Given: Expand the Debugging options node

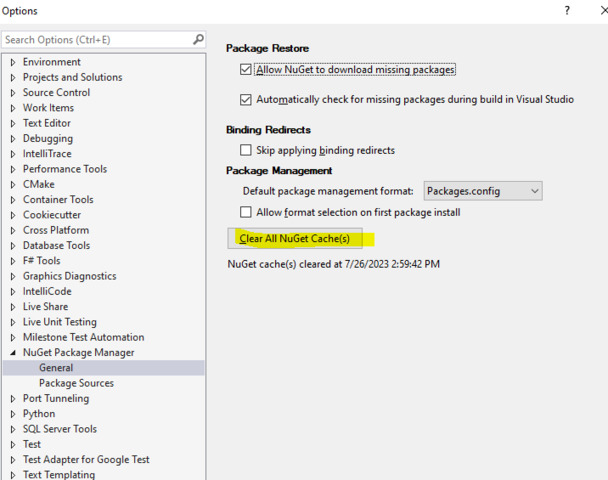Looking at the screenshot, I should tap(13, 139).
